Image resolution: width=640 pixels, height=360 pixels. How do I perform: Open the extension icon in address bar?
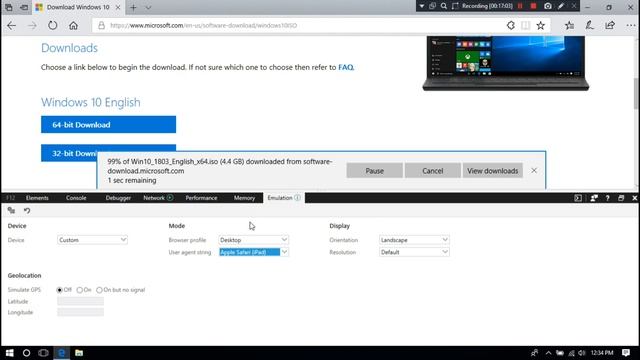[511, 25]
